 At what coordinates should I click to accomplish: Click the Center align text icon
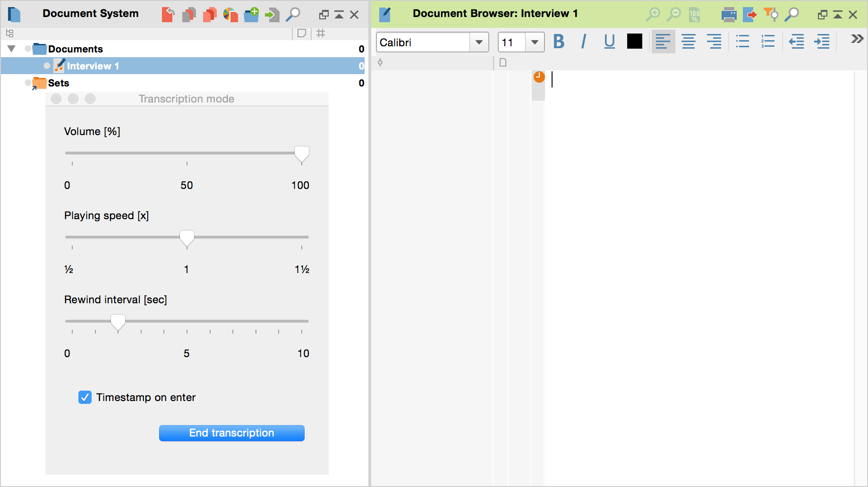coord(689,42)
